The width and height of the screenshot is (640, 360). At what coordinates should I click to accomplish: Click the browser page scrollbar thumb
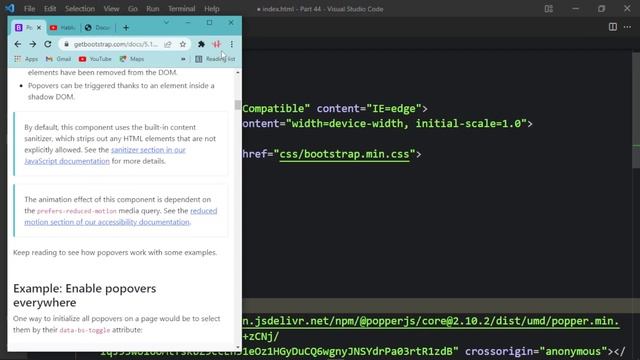(238, 105)
